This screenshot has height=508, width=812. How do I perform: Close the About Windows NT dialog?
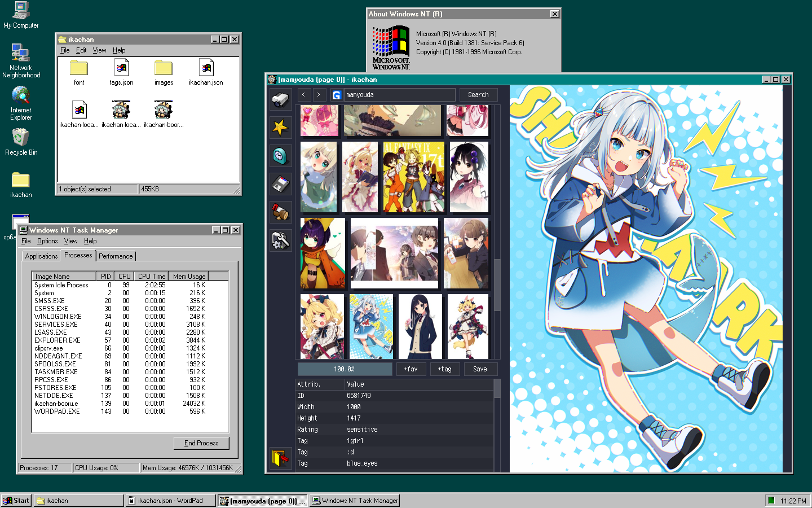555,14
